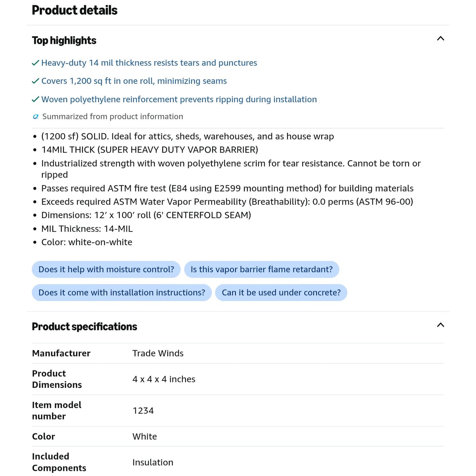Ask 'Does it come with installation instructions?'
The image size is (476, 476).
coord(122,293)
